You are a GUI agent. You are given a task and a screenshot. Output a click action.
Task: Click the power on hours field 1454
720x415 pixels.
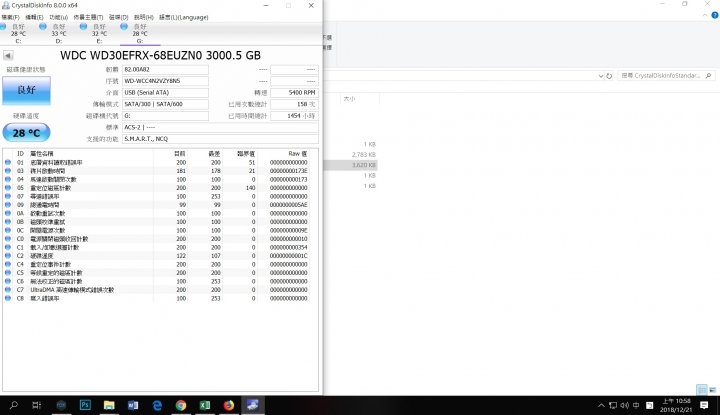coord(294,116)
